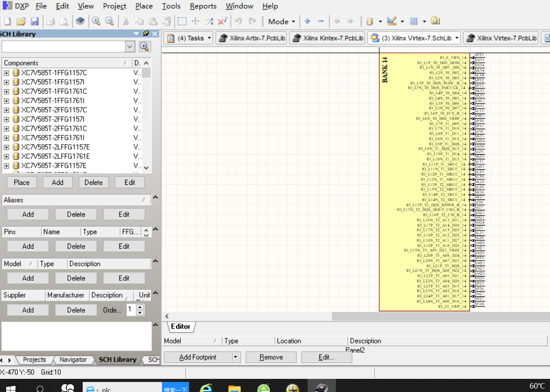
Task: Open library component manager icon
Action: pyautogui.click(x=436, y=21)
